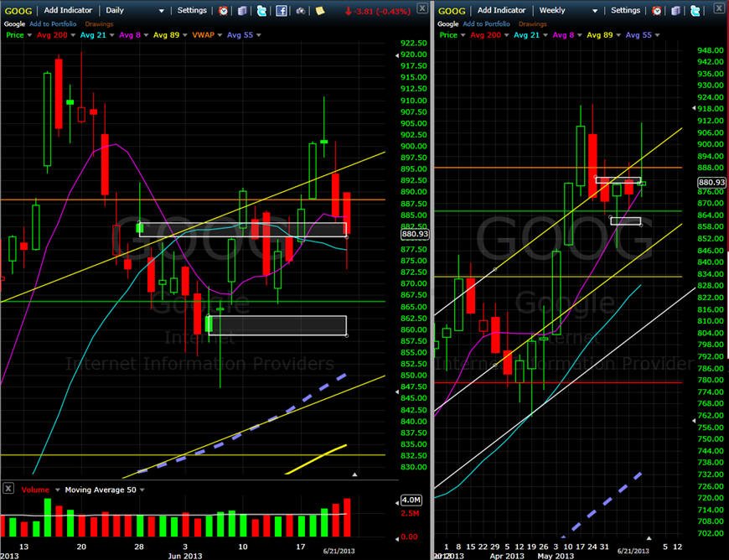Open Settings in Weekly chart
Screen dimensions: 729x560
pyautogui.click(x=625, y=10)
